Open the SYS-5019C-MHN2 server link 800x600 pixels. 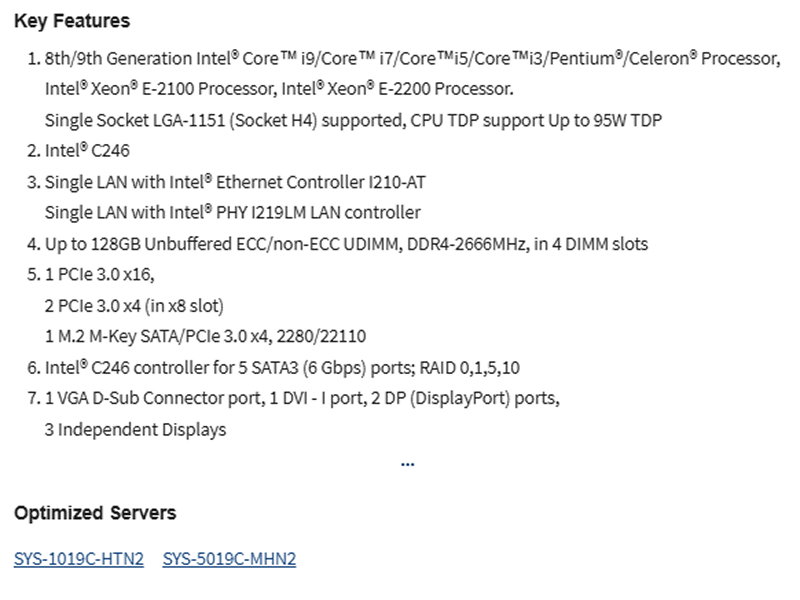[229, 559]
